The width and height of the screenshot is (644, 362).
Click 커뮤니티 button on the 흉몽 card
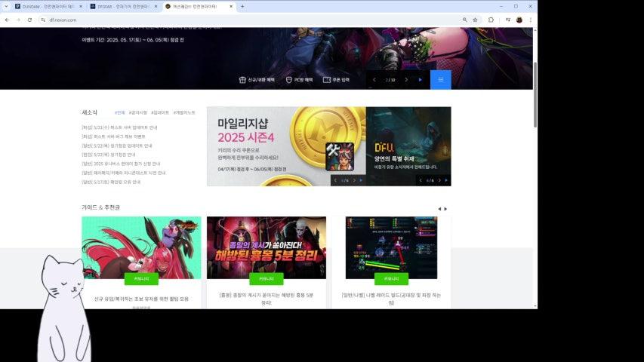tap(267, 279)
